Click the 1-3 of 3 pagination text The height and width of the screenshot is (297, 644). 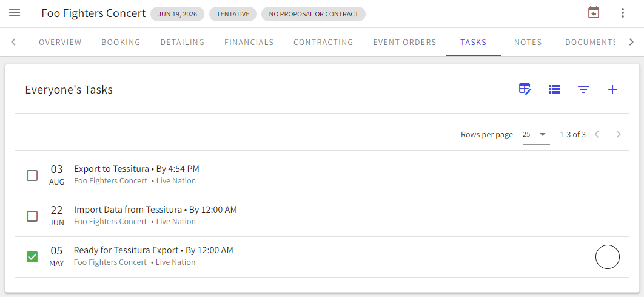tap(572, 134)
